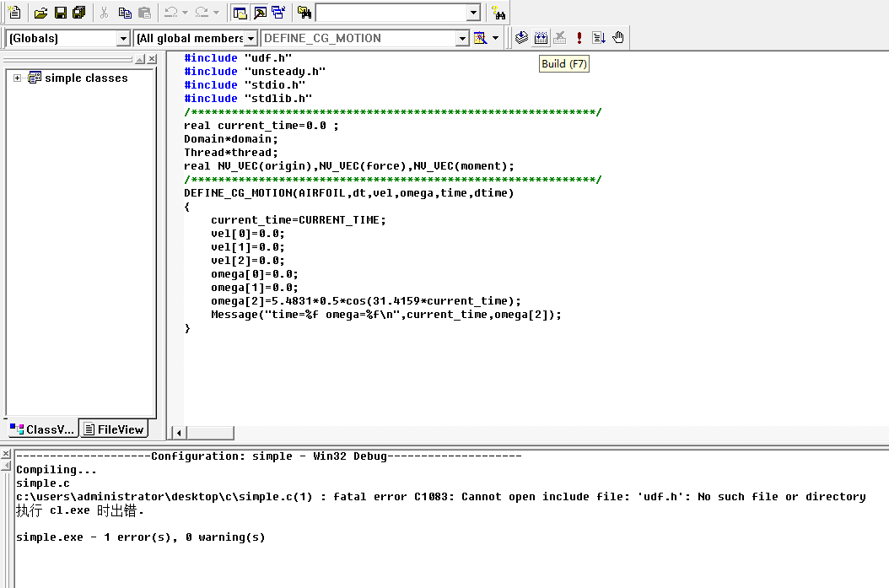Open the DEFINE_CG_MOTION members dropdown
Image resolution: width=889 pixels, height=588 pixels.
(x=461, y=38)
